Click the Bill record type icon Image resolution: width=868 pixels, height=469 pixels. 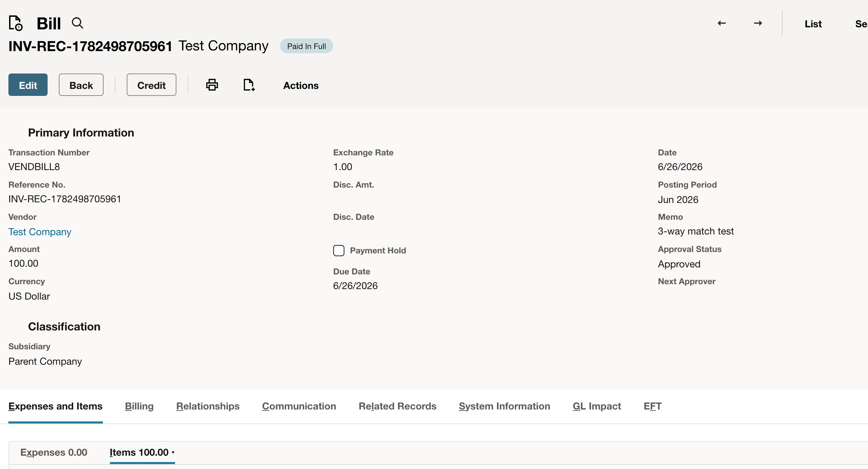[x=16, y=23]
